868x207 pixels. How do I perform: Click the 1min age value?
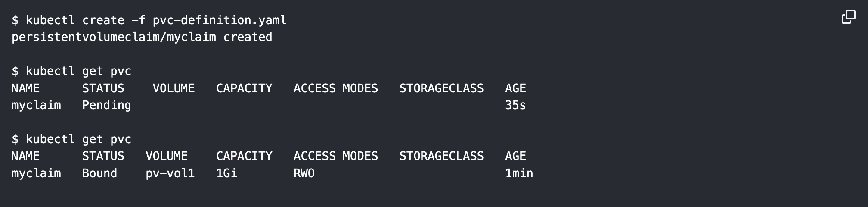coord(519,173)
